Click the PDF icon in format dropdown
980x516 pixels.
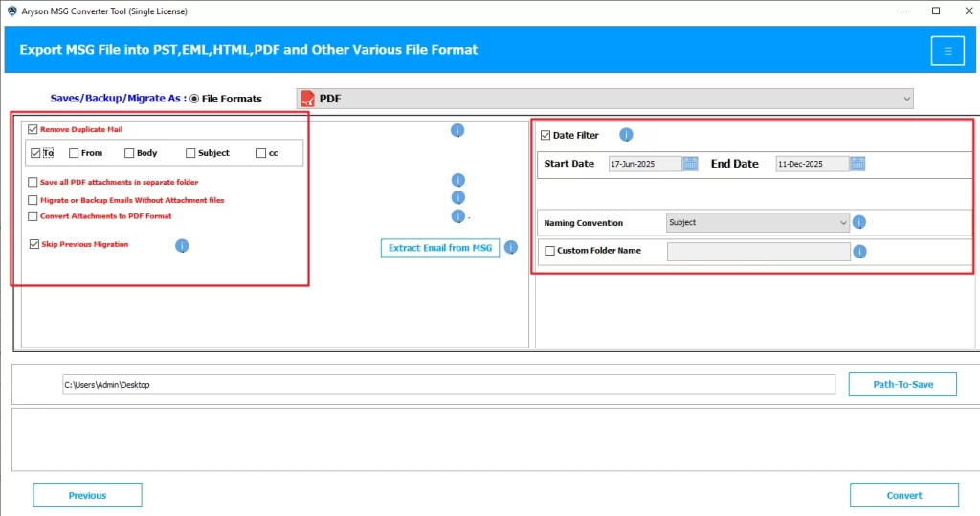(x=307, y=99)
